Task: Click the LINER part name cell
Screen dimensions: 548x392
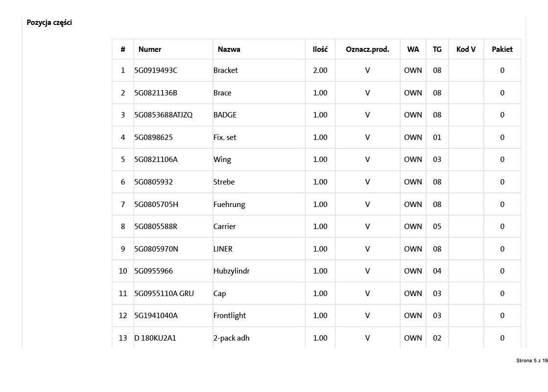Action: coord(223,249)
